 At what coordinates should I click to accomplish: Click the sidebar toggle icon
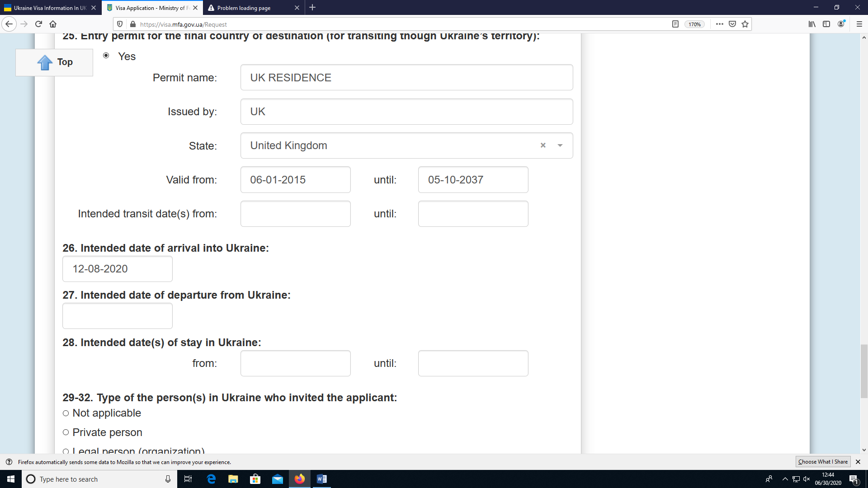[x=826, y=24]
